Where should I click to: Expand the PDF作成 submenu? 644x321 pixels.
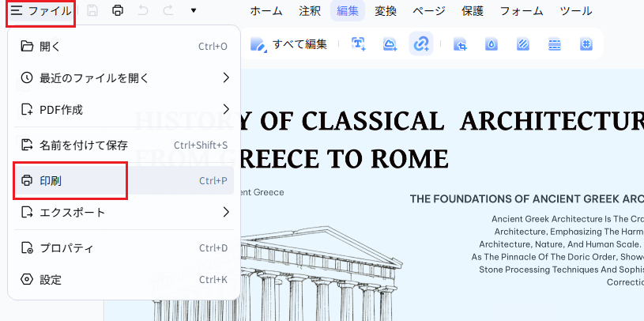(x=124, y=110)
